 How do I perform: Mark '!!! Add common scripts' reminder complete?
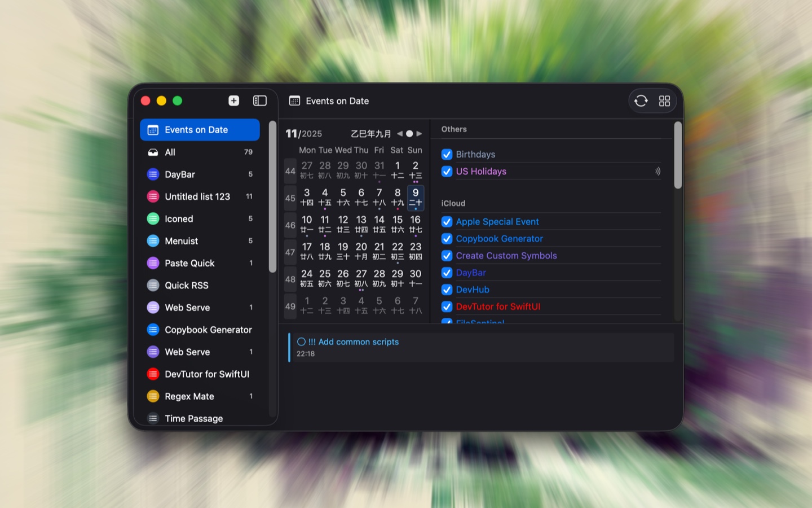(301, 341)
